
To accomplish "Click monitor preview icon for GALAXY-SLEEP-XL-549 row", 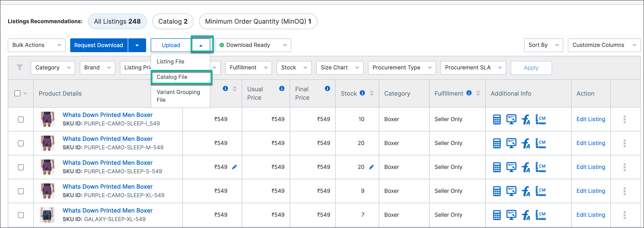I will tap(511, 215).
